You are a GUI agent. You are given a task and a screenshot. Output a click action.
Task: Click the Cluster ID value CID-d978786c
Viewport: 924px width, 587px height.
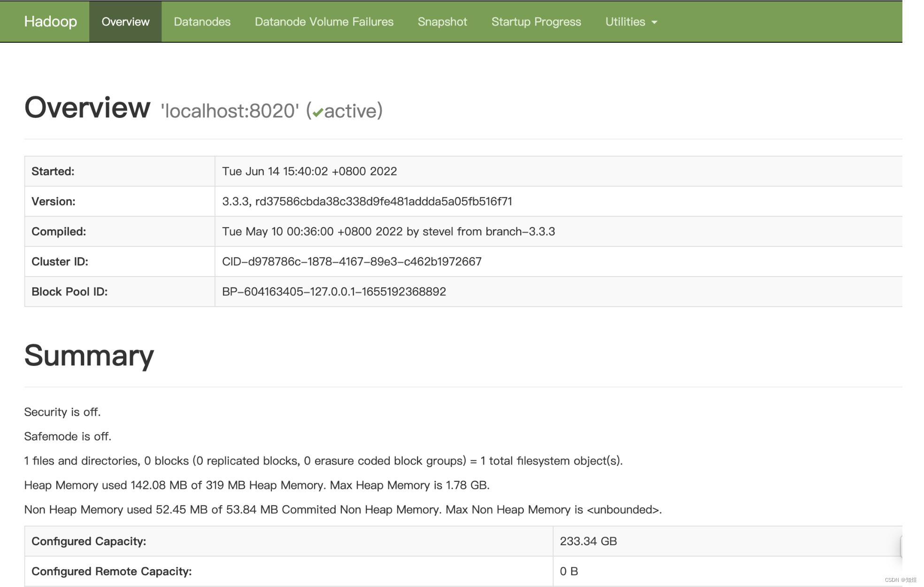coord(352,262)
